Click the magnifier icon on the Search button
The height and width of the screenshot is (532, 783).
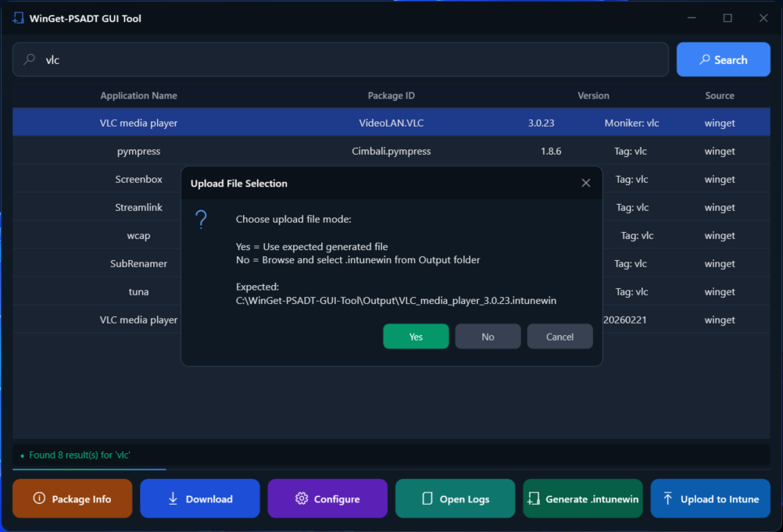(706, 59)
